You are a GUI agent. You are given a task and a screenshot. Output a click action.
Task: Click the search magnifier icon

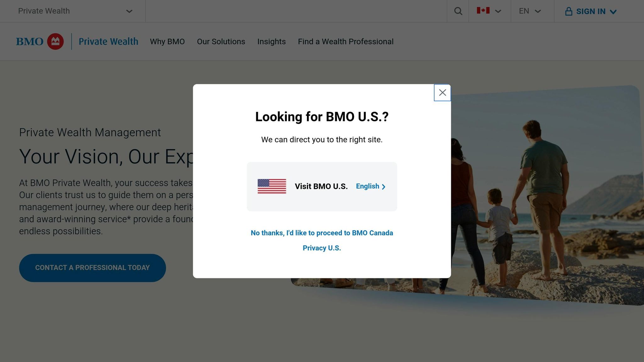pos(458,11)
